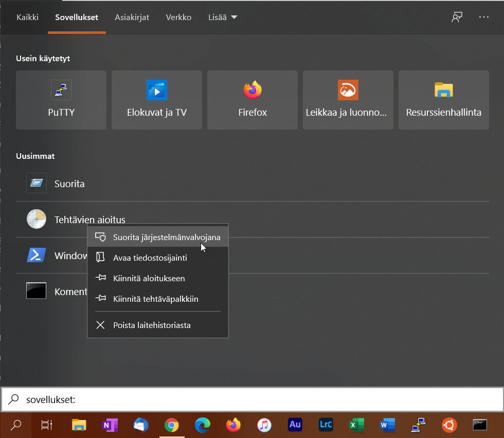Click the search input field
Screen dimensions: 504x438
click(257, 399)
